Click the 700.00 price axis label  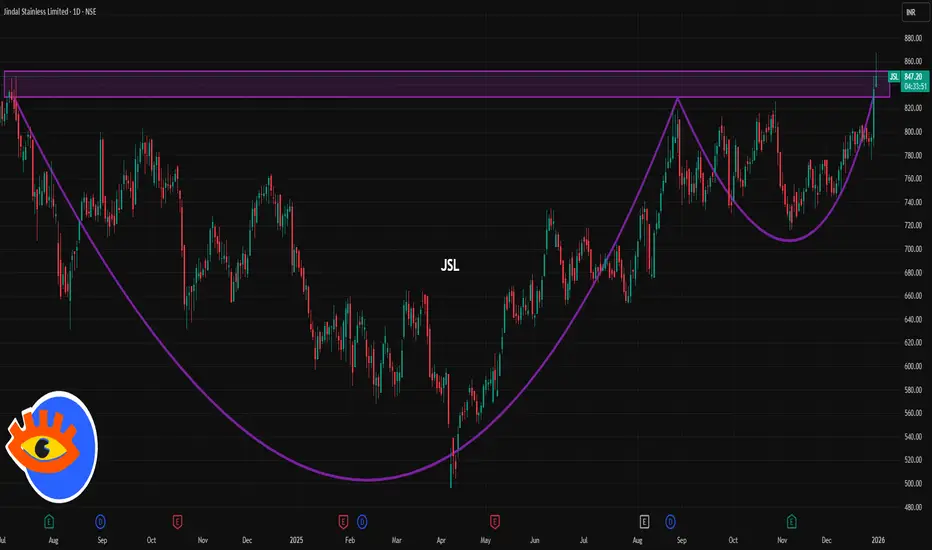pyautogui.click(x=913, y=249)
